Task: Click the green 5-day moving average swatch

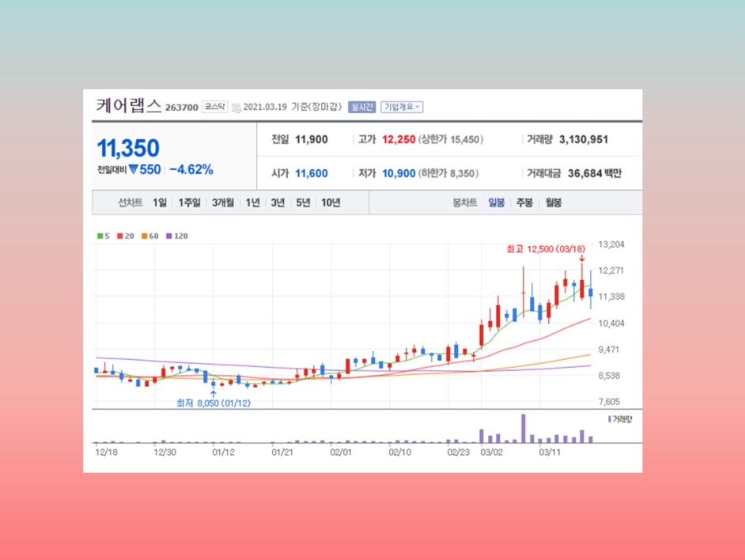Action: point(100,236)
